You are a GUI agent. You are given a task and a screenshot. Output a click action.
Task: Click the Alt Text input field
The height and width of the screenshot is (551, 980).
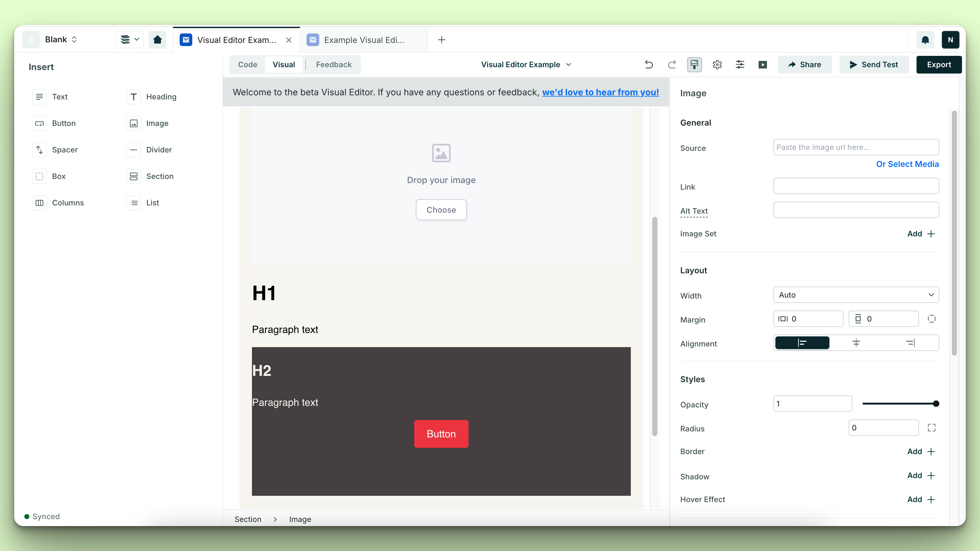[x=856, y=210]
